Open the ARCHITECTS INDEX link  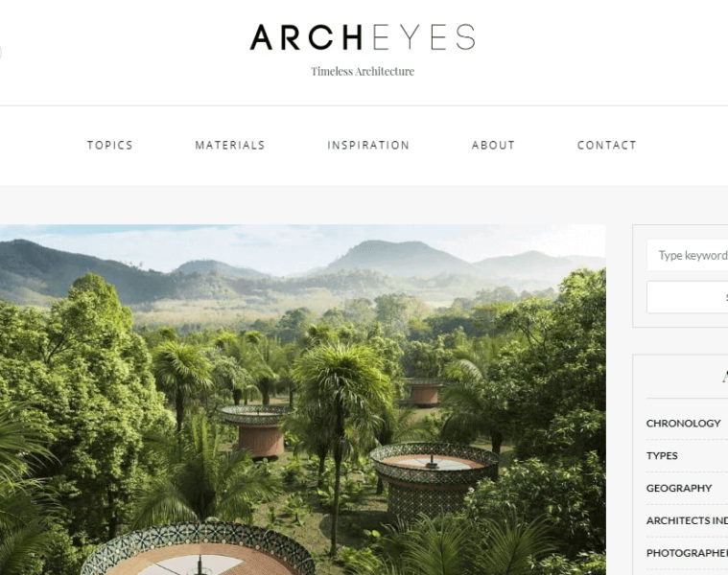pyautogui.click(x=687, y=520)
